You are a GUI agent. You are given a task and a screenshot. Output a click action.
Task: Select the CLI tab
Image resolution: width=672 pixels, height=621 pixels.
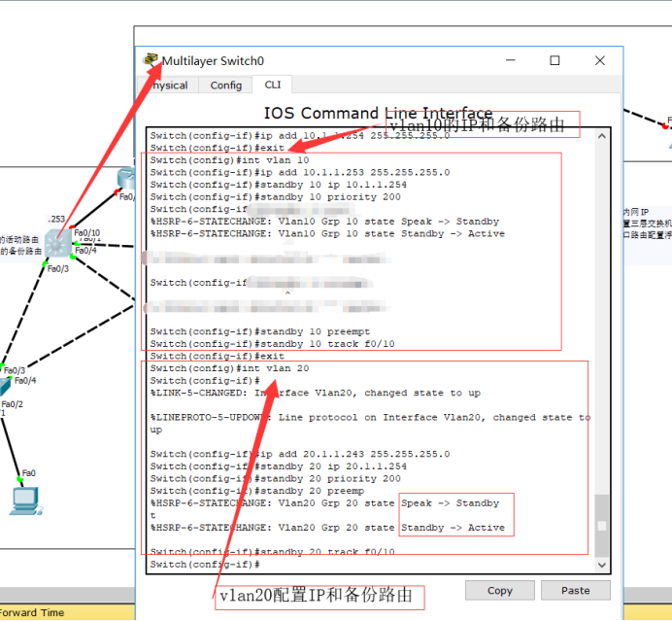coord(272,85)
